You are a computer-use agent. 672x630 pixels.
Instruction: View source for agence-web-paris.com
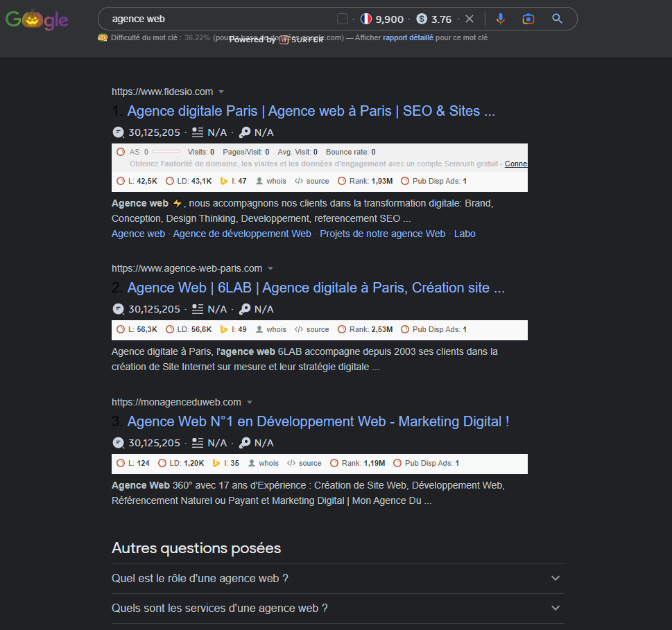tap(312, 329)
